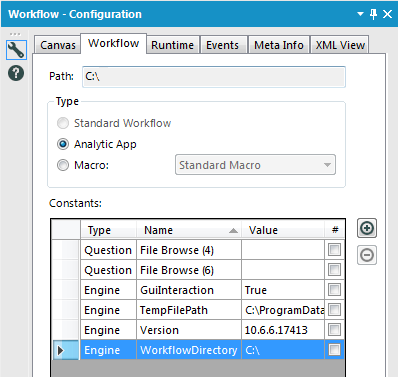Image resolution: width=398 pixels, height=377 pixels.
Task: Switch to the Canvas tab
Action: coord(58,45)
